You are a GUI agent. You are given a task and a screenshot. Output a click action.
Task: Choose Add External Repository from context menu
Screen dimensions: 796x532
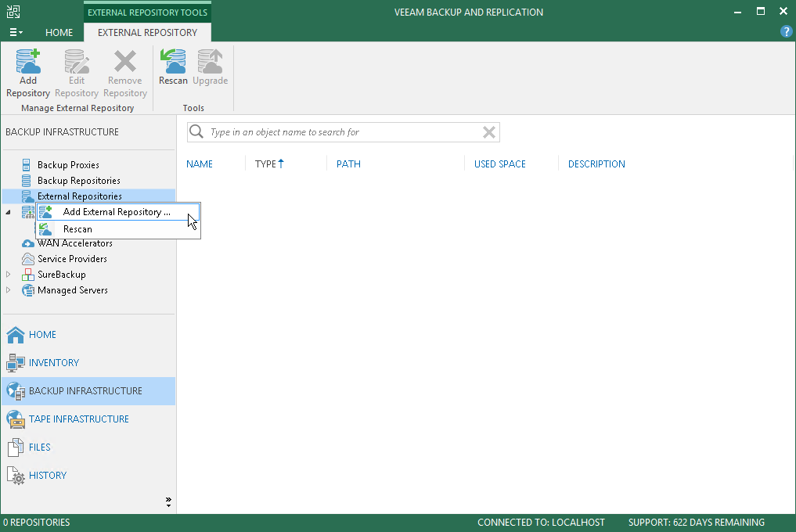118,212
